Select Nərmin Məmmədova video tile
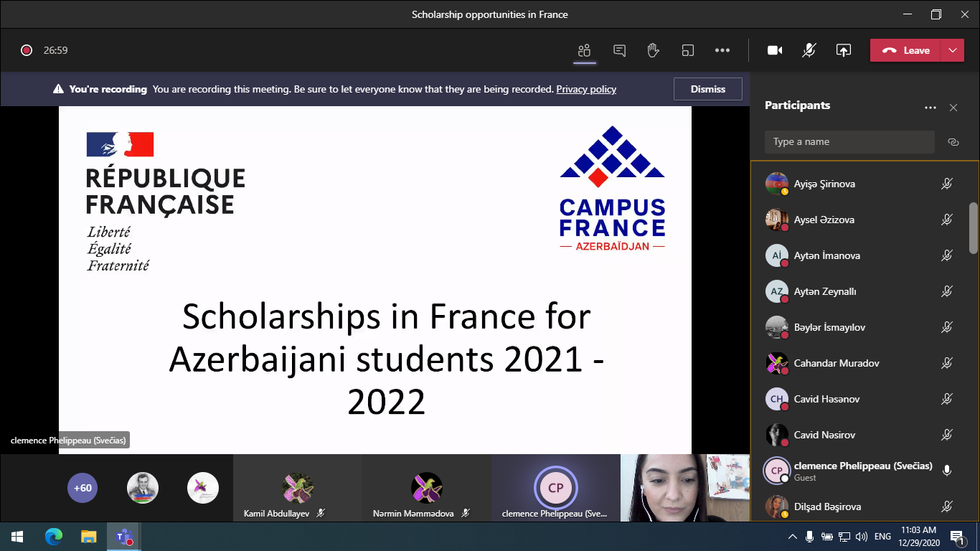The image size is (980, 551). click(427, 488)
